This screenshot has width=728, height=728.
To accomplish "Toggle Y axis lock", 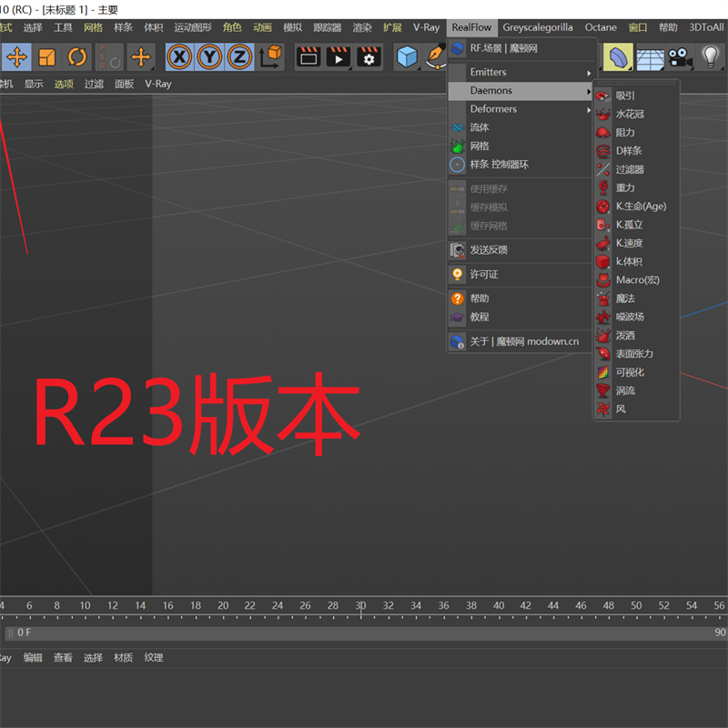I will click(209, 57).
